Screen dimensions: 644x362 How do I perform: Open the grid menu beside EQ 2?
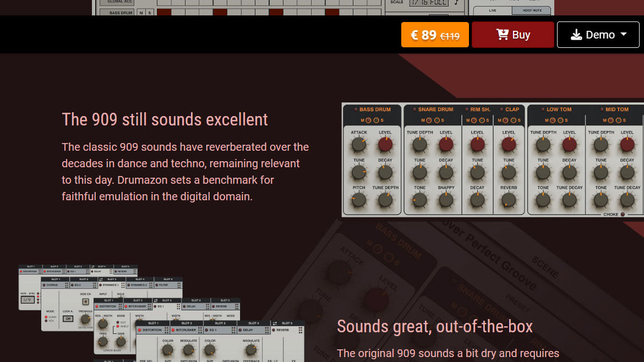pos(95,285)
